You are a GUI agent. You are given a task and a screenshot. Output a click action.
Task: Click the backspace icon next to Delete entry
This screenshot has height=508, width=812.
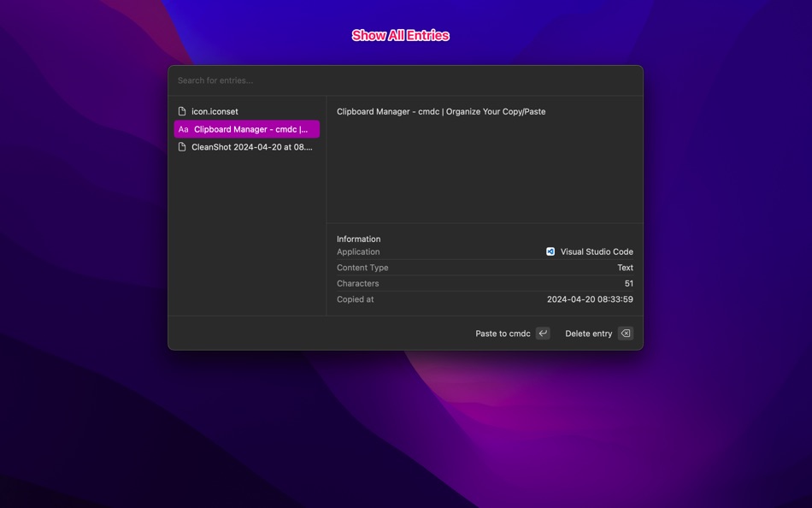coord(625,333)
